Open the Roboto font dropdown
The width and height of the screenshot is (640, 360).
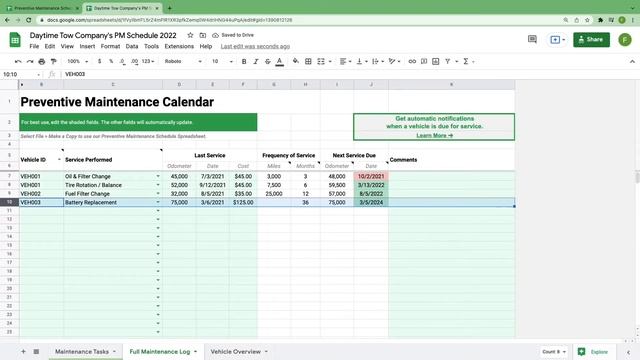pos(183,61)
